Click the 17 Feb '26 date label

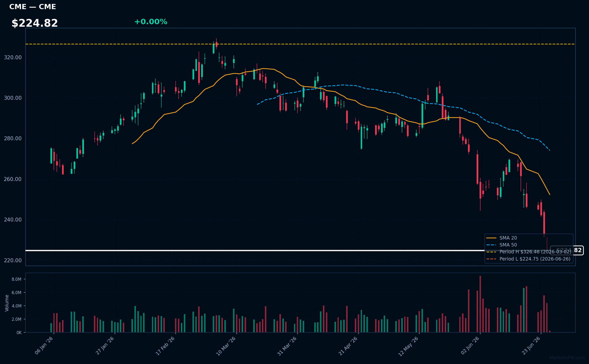click(165, 345)
